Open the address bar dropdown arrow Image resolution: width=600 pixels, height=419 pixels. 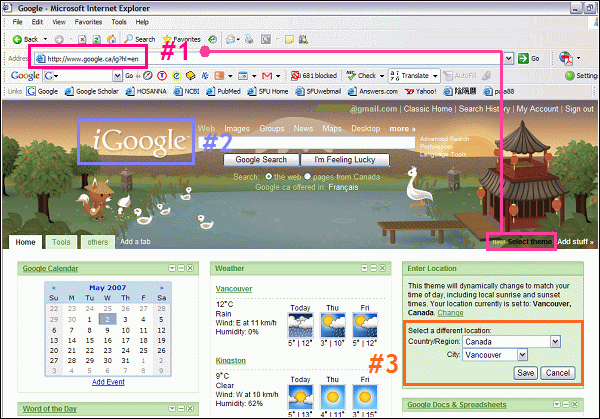click(x=508, y=59)
